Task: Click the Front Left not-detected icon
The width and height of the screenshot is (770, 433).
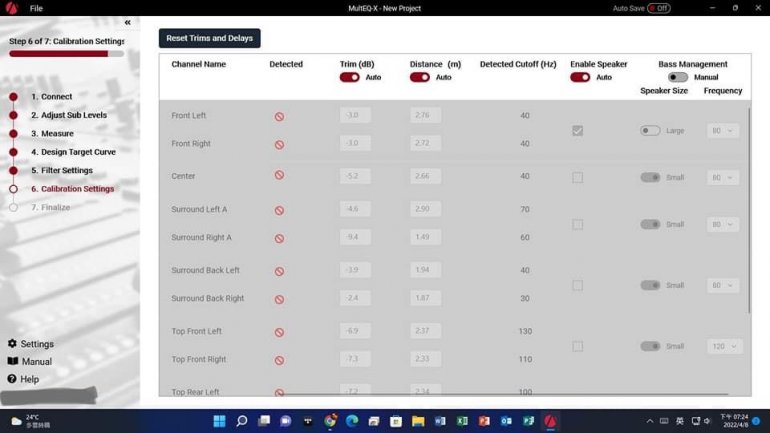Action: point(279,116)
